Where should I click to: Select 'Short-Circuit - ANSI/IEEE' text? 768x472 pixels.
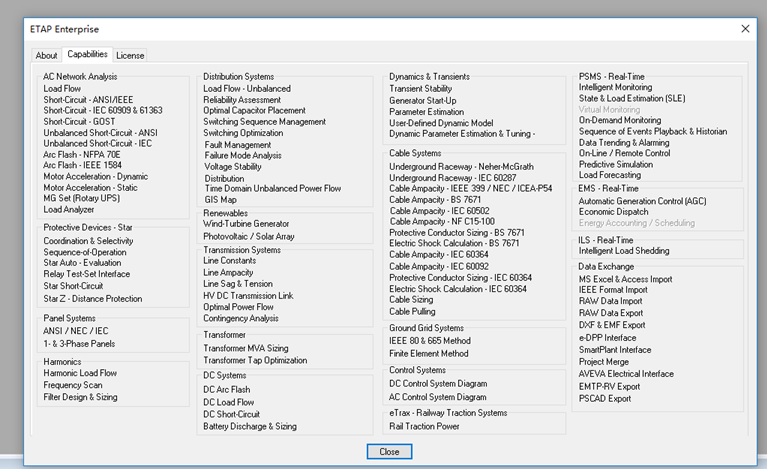point(88,99)
